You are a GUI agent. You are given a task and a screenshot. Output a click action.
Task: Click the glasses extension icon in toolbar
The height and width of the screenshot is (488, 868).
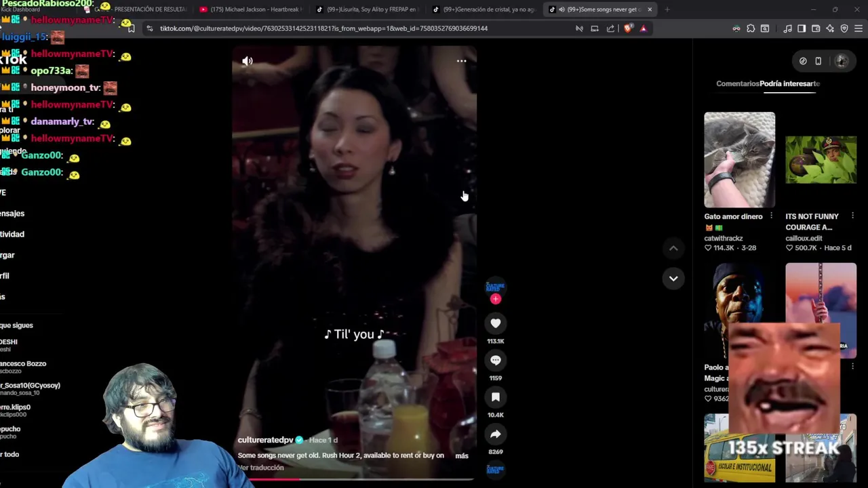736,28
